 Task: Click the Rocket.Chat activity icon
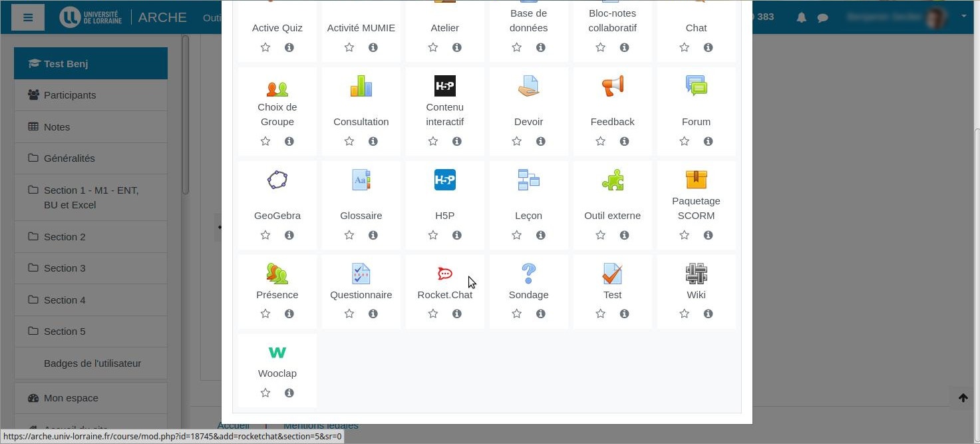tap(444, 274)
